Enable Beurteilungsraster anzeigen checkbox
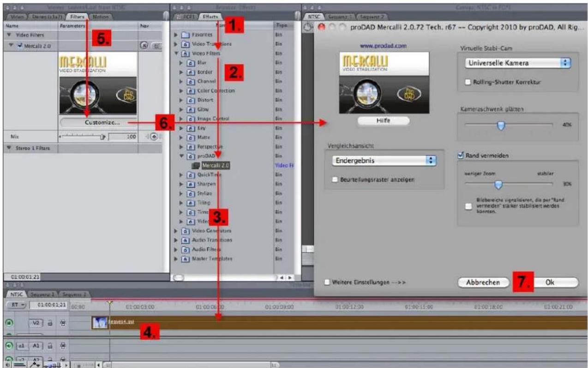The height and width of the screenshot is (368, 588). pyautogui.click(x=336, y=179)
